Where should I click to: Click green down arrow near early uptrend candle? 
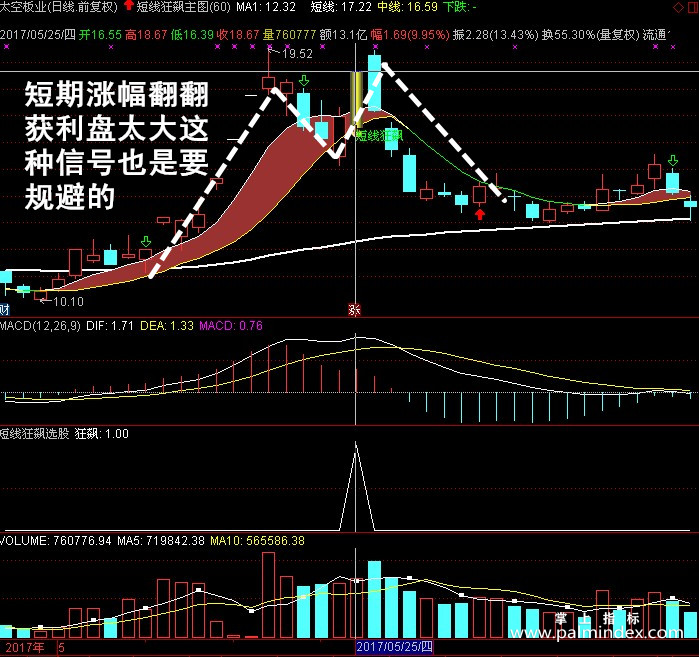(146, 242)
